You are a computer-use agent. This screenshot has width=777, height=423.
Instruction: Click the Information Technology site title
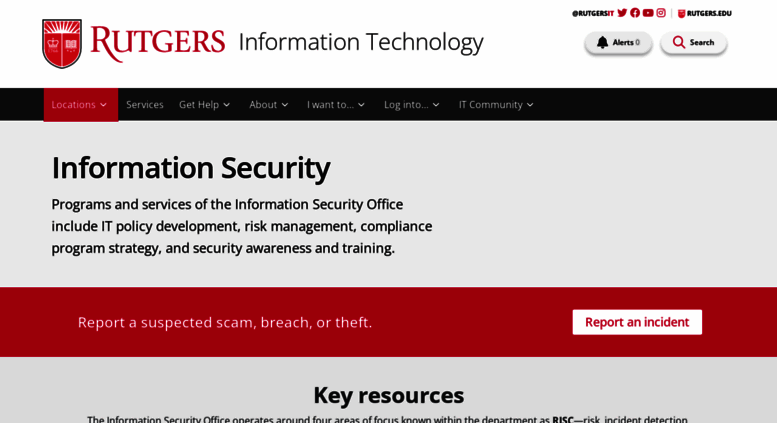(x=361, y=43)
